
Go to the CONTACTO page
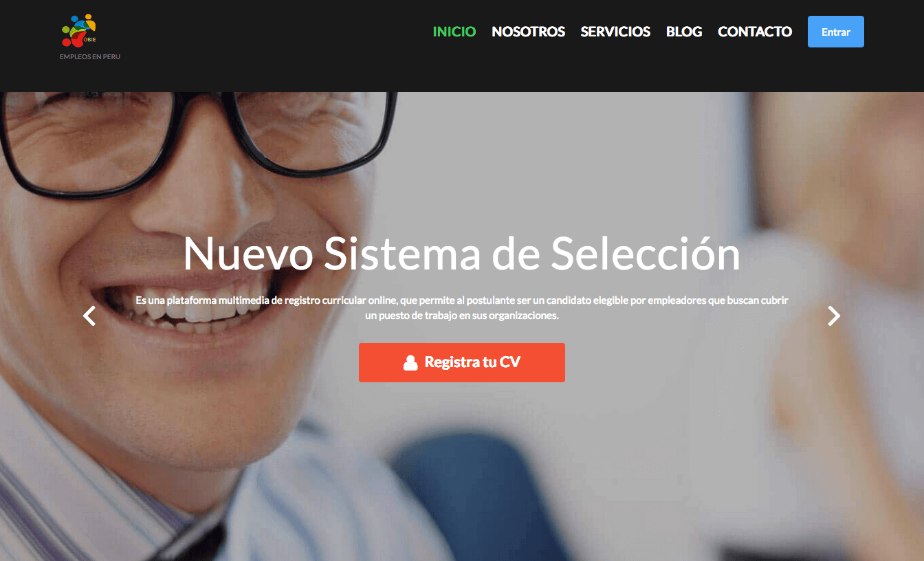tap(755, 32)
